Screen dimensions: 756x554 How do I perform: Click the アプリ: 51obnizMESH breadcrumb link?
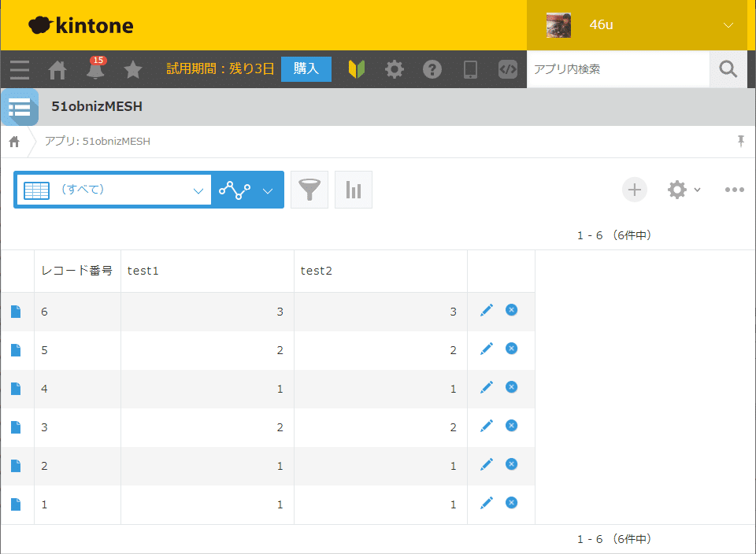tap(98, 141)
